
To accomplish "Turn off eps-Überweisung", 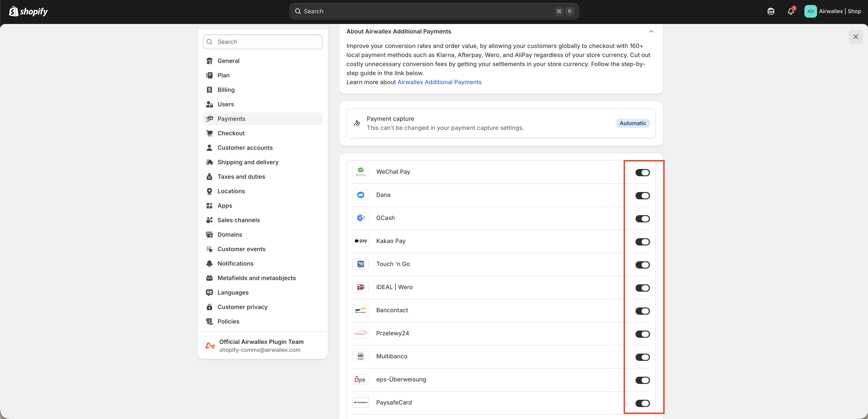I will 642,381.
